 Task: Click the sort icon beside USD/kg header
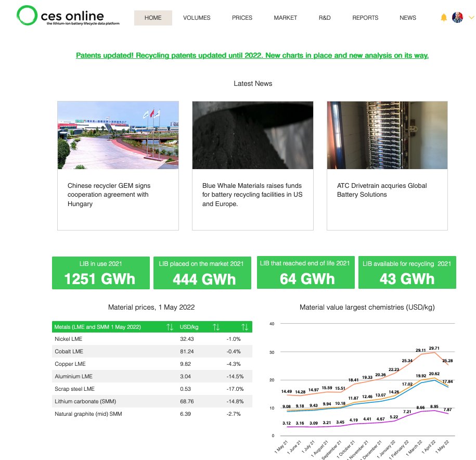(217, 327)
